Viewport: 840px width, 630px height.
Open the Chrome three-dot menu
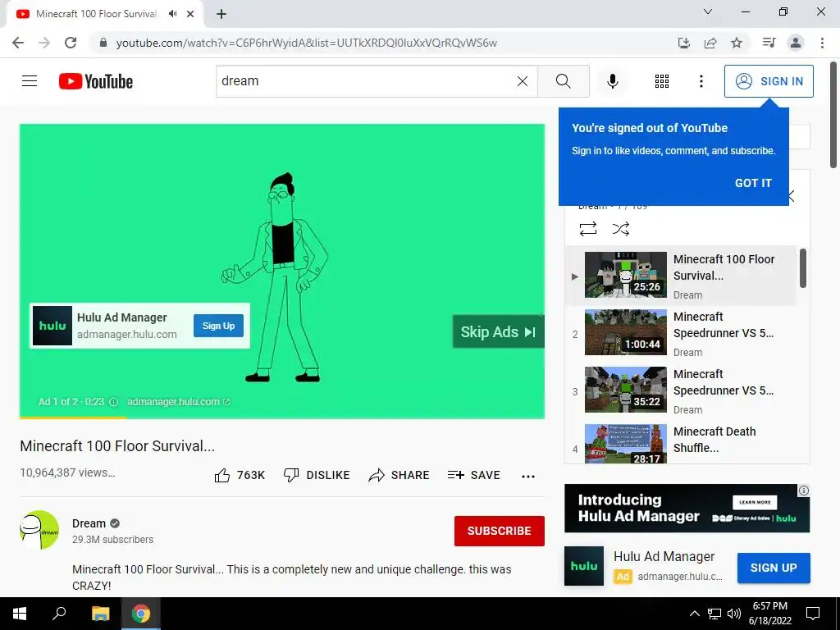coord(822,43)
